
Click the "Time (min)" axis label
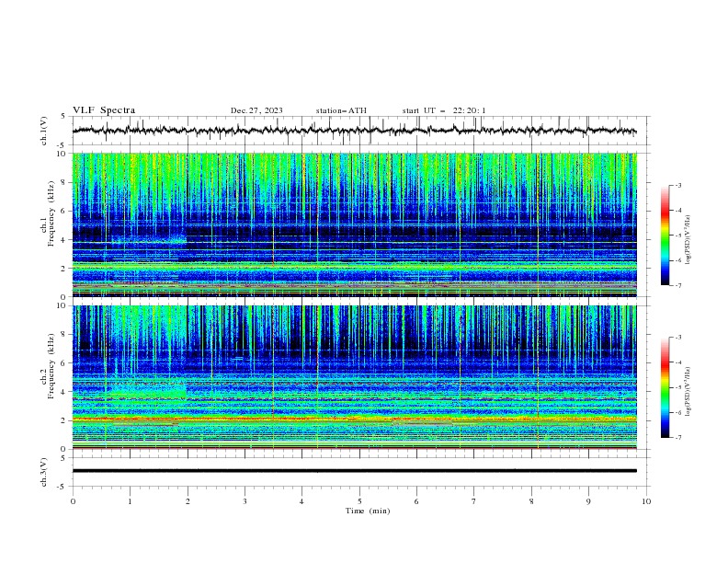coord(368,511)
